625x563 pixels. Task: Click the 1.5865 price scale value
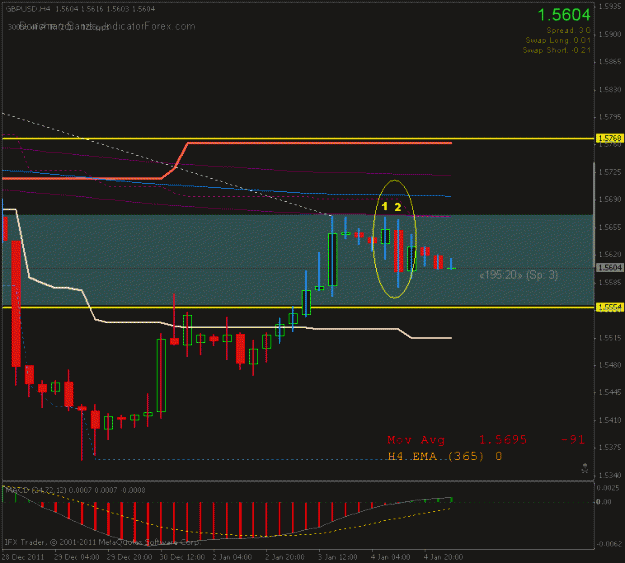(x=610, y=62)
